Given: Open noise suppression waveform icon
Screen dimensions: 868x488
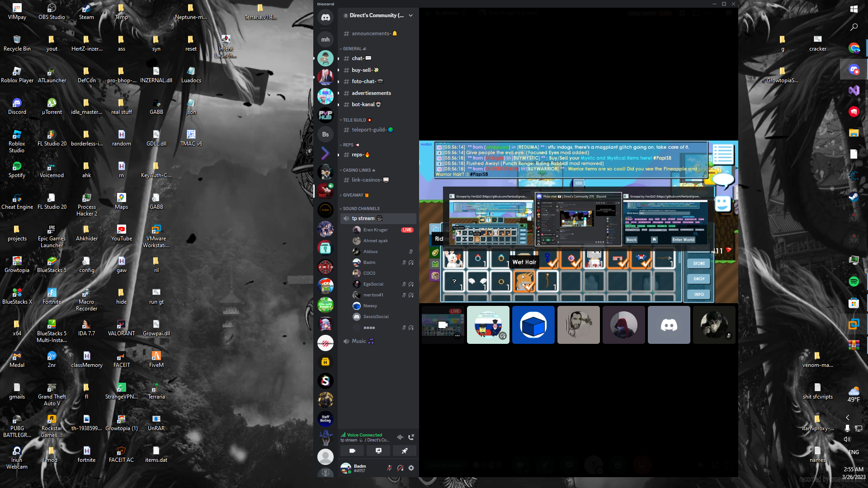Looking at the screenshot, I should click(400, 437).
